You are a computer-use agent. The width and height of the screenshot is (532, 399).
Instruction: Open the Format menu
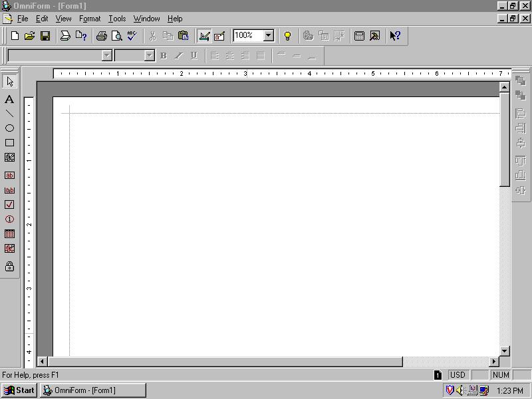click(90, 19)
